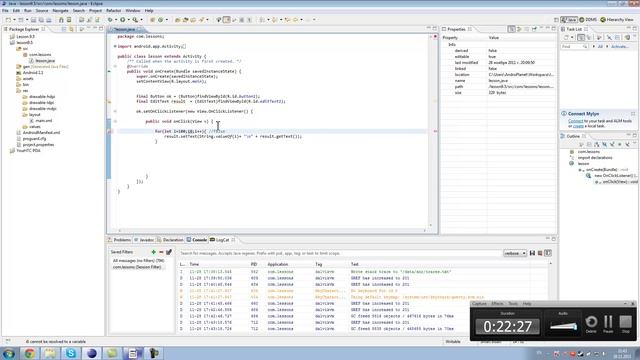640x360 pixels.
Task: Switch to the Java perspective
Action: click(x=569, y=20)
